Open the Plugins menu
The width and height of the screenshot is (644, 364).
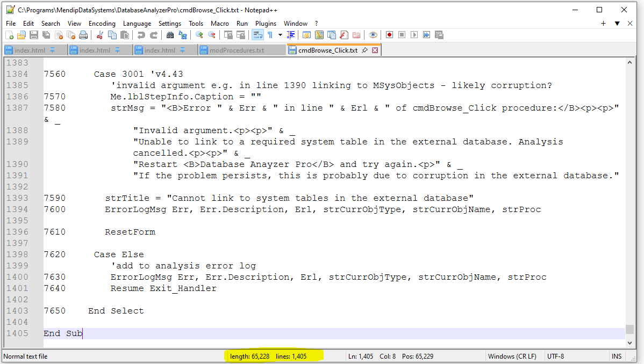point(266,24)
